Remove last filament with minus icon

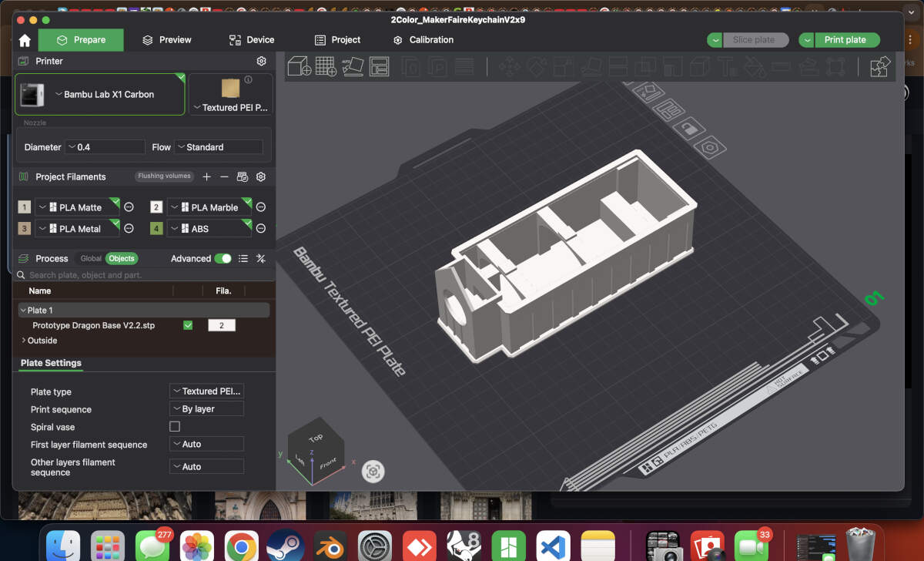tap(224, 176)
